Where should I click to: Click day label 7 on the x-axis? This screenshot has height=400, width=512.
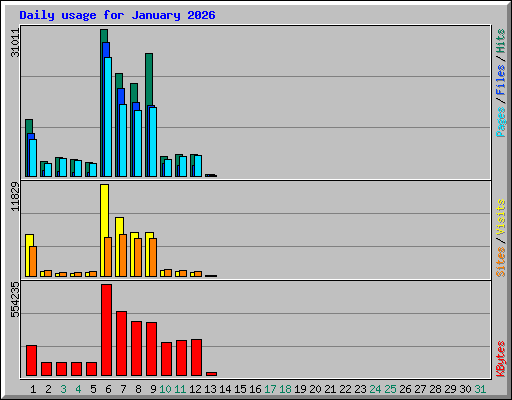[x=123, y=389]
